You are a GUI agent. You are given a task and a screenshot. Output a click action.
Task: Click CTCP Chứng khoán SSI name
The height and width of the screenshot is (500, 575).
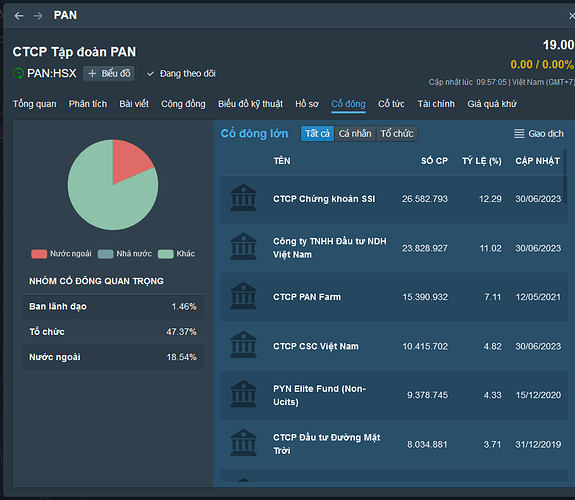tap(324, 199)
